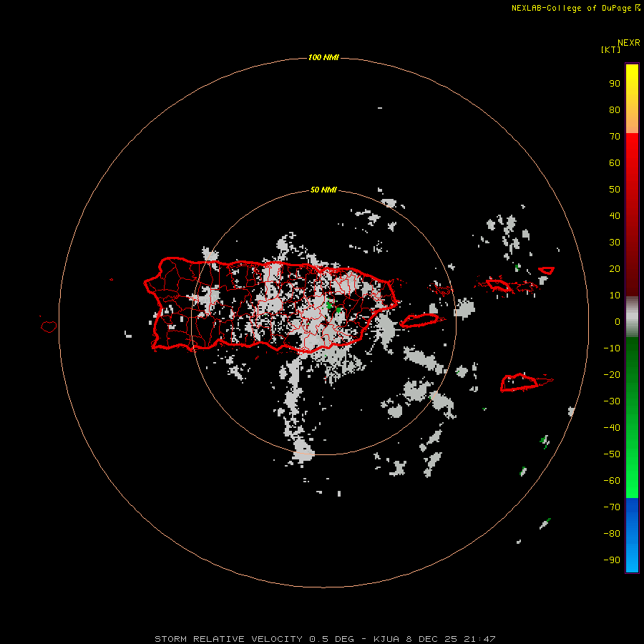Click the -80 scale value
The height and width of the screenshot is (644, 644).
pos(612,534)
